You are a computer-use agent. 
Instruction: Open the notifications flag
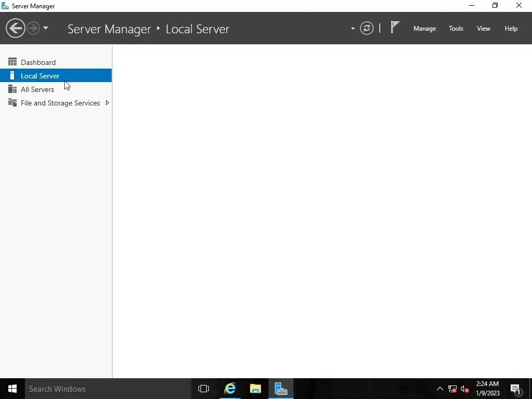[x=395, y=27]
